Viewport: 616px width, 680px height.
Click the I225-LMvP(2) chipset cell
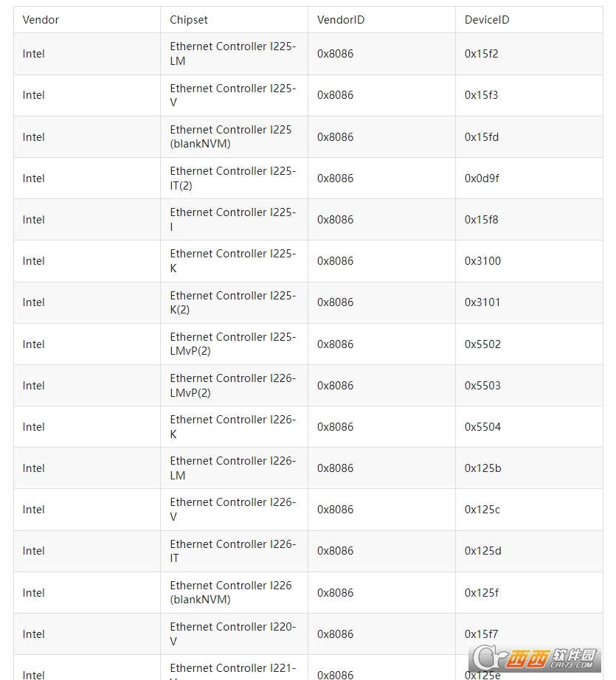232,344
